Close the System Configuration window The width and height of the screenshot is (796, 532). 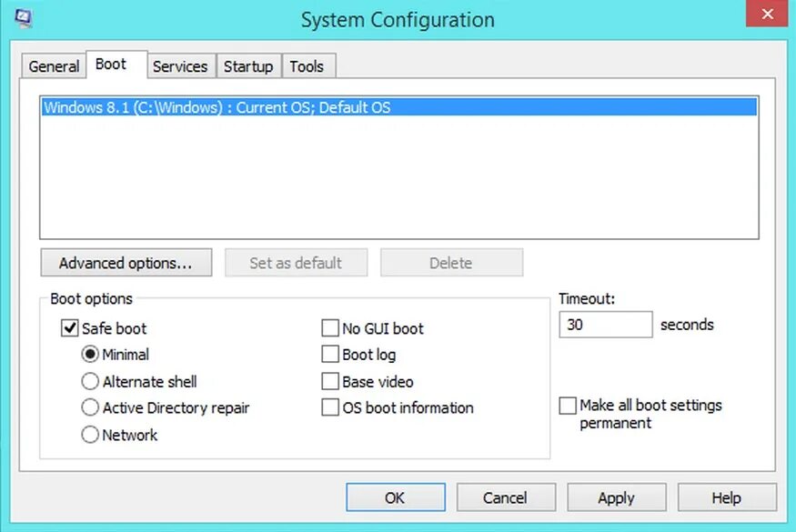(x=767, y=14)
